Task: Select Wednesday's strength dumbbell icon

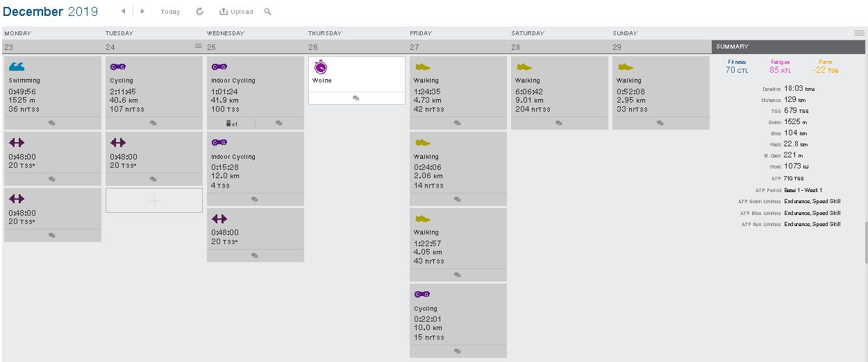Action: (x=219, y=219)
